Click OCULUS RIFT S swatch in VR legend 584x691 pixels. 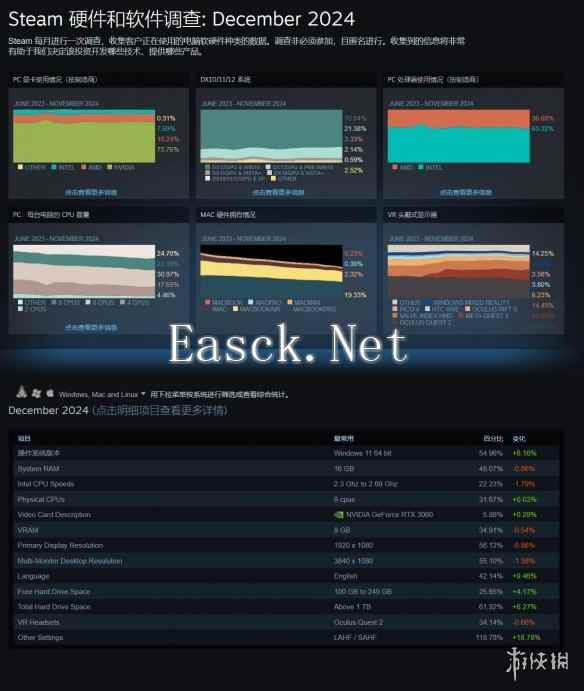tap(468, 309)
